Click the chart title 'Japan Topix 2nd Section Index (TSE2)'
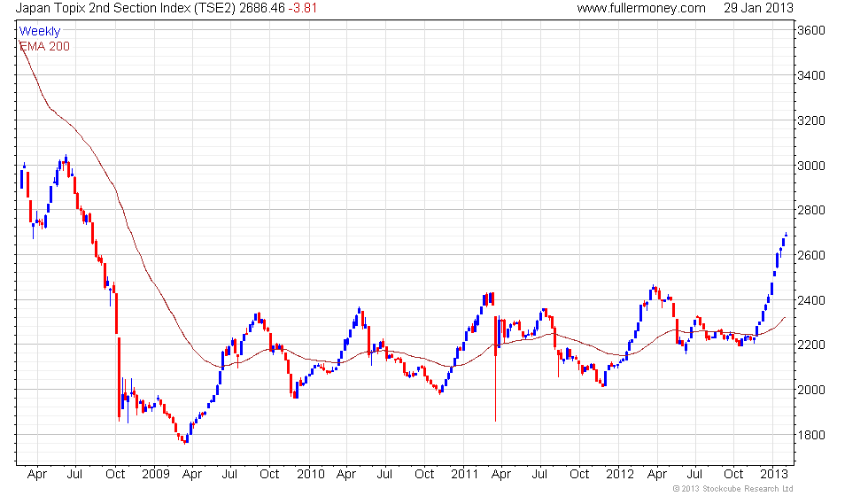Viewport: 868px width, 496px height. click(126, 8)
